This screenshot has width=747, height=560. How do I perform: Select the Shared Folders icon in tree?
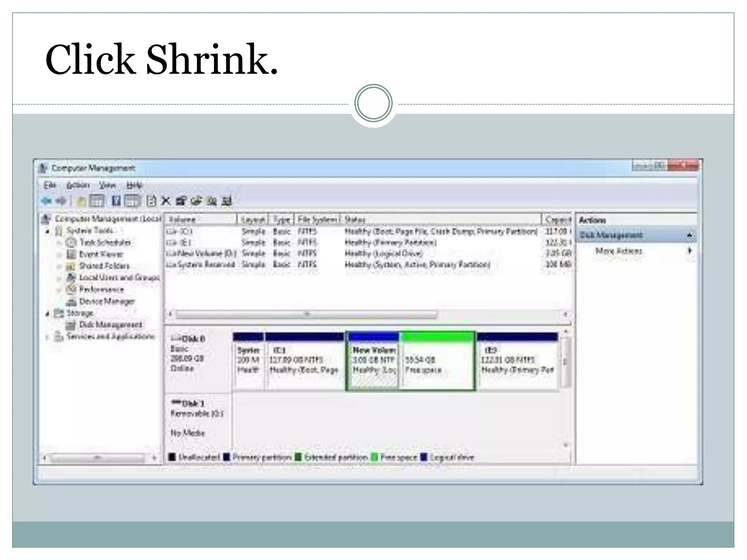point(71,266)
